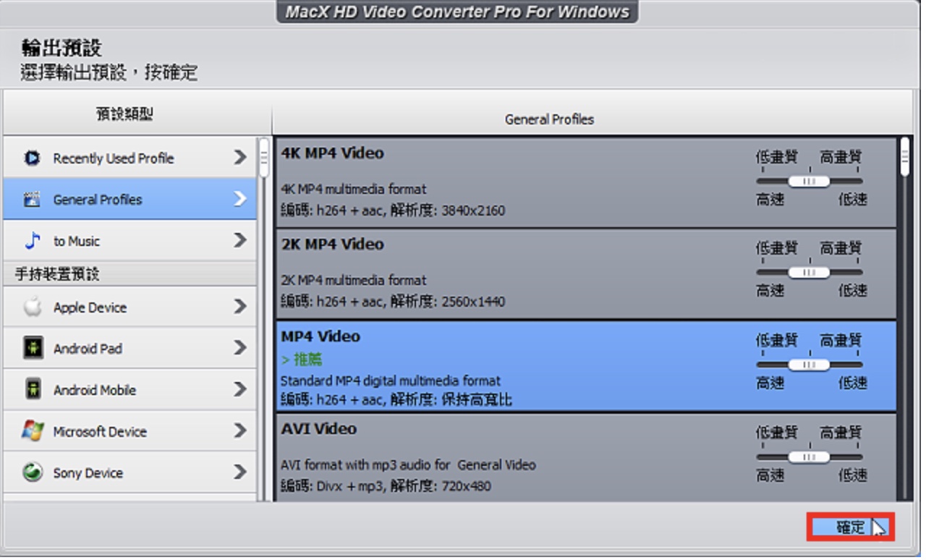Click the category list scrollbar handle
The height and width of the screenshot is (560, 926).
tap(264, 158)
